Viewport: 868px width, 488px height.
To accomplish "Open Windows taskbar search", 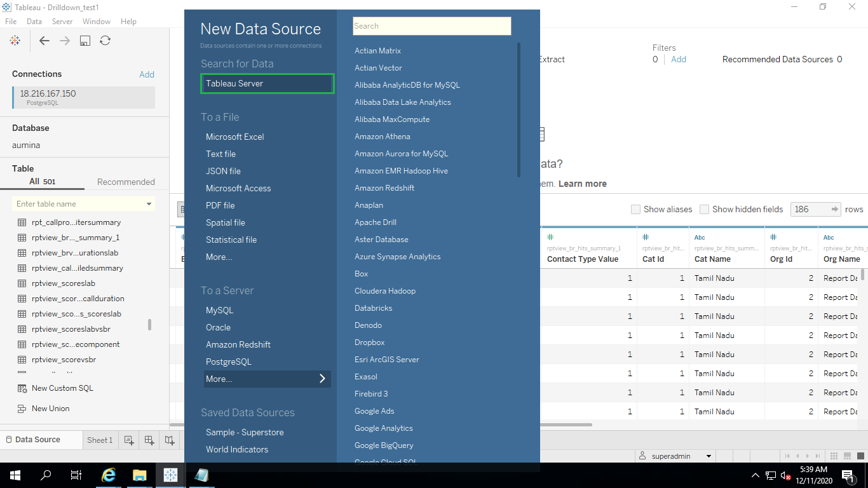I will 46,475.
